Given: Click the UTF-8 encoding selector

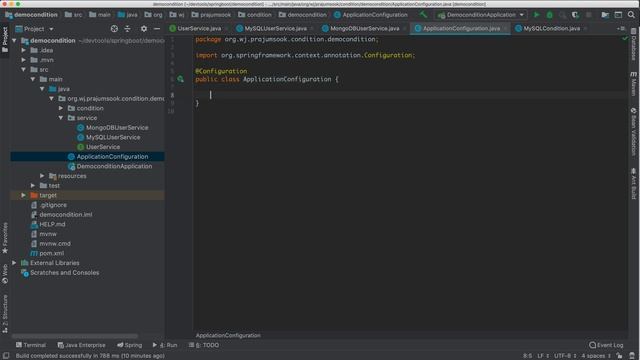Looking at the screenshot, I should coord(564,356).
